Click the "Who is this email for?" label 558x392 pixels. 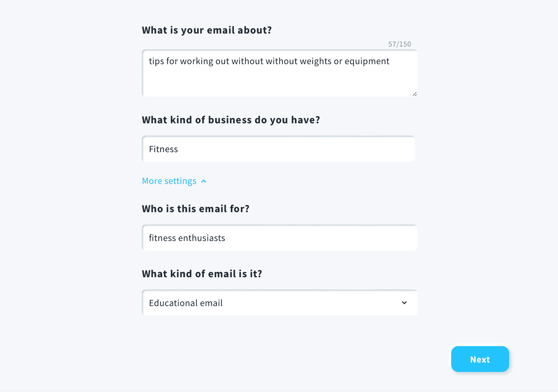point(195,209)
